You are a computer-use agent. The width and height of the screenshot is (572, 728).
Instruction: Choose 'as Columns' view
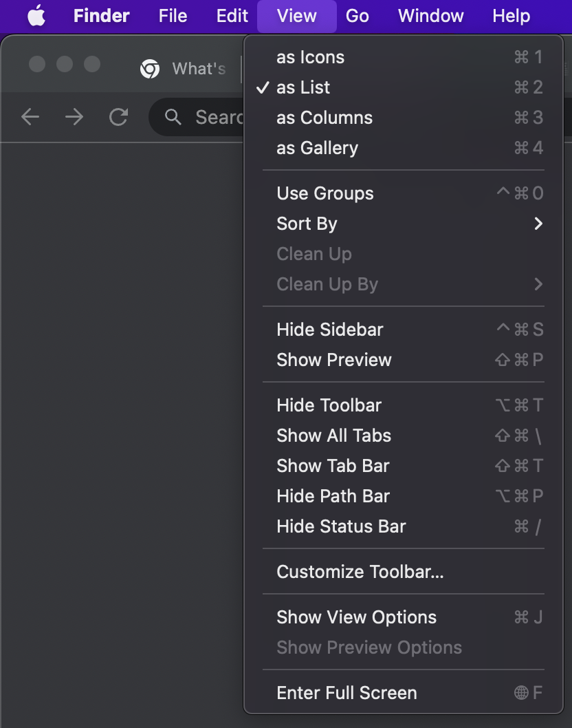[x=324, y=118]
